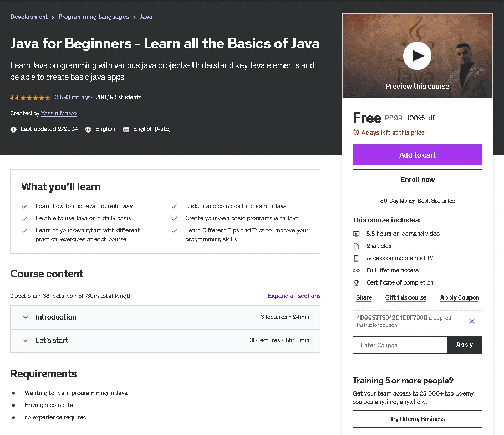Click the alarm clock icon beside days left
The width and height of the screenshot is (504, 435).
pos(356,133)
